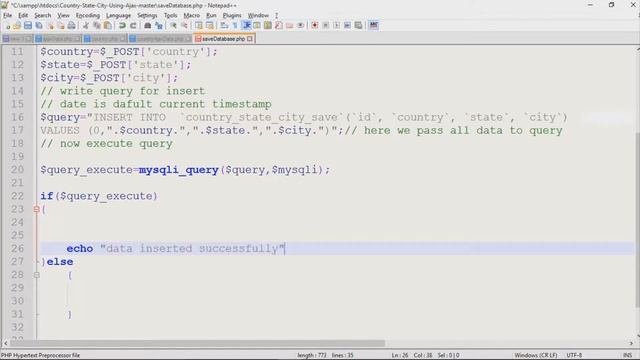The image size is (640, 360).
Task: Open the File menu
Action: pyautogui.click(x=7, y=15)
